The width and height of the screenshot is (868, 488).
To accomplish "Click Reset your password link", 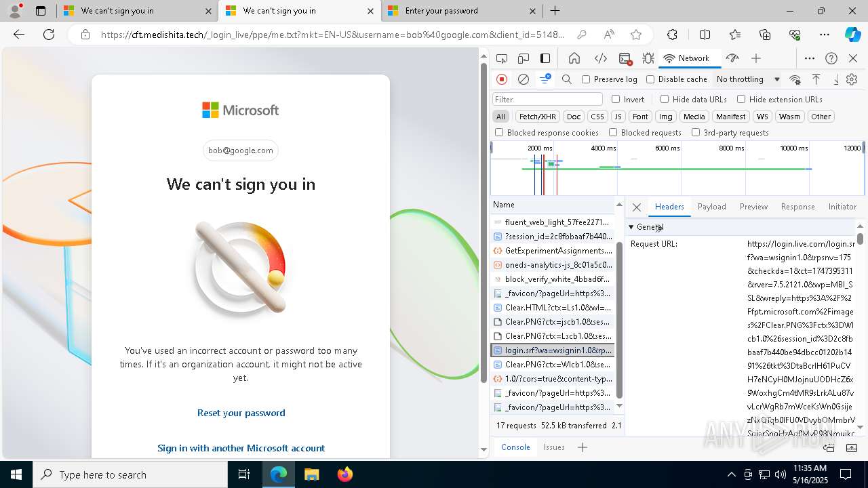I will click(x=241, y=413).
